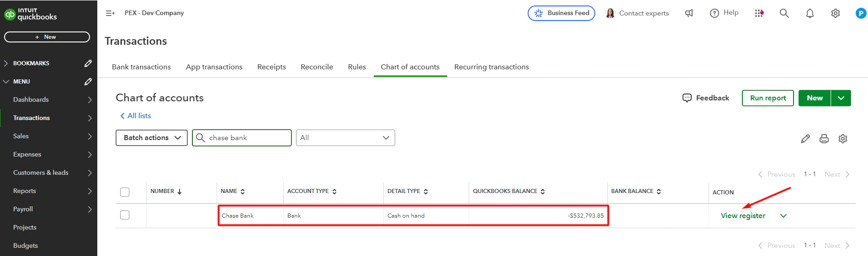This screenshot has height=256, width=868.
Task: Open the Help question mark icon
Action: 714,13
